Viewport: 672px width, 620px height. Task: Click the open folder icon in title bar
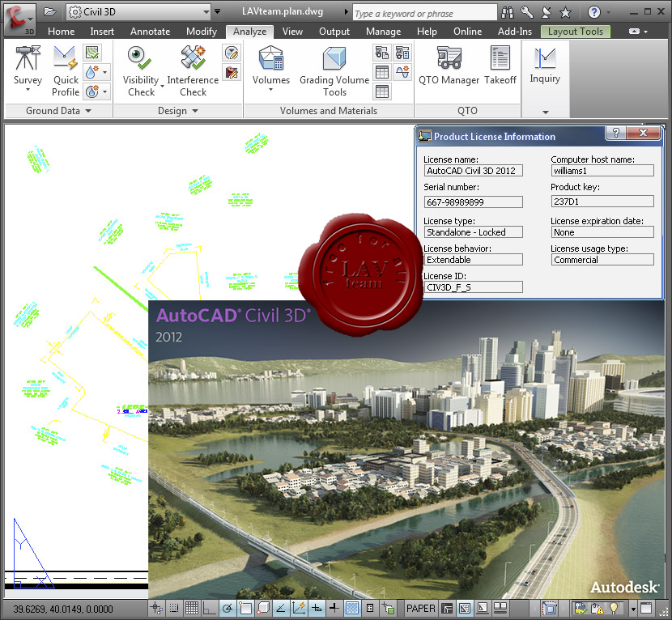pos(50,11)
